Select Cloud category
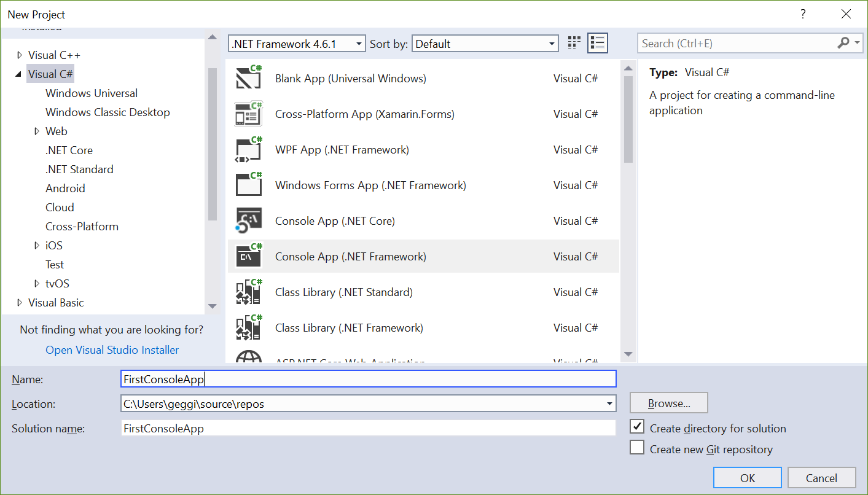The width and height of the screenshot is (868, 495). click(x=60, y=208)
